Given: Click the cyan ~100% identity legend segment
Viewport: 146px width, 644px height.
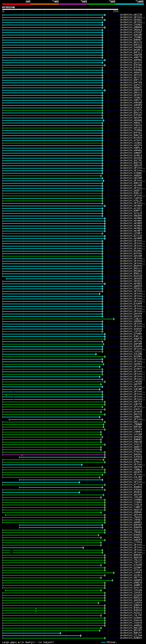Looking at the screenshot, I should (x=130, y=4).
